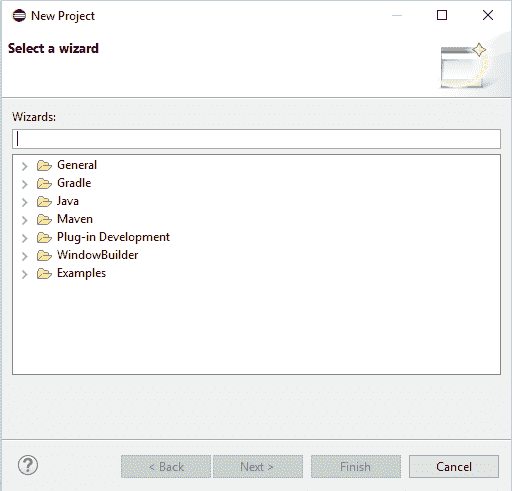Click the Gradle folder icon
This screenshot has width=512, height=491.
(44, 183)
